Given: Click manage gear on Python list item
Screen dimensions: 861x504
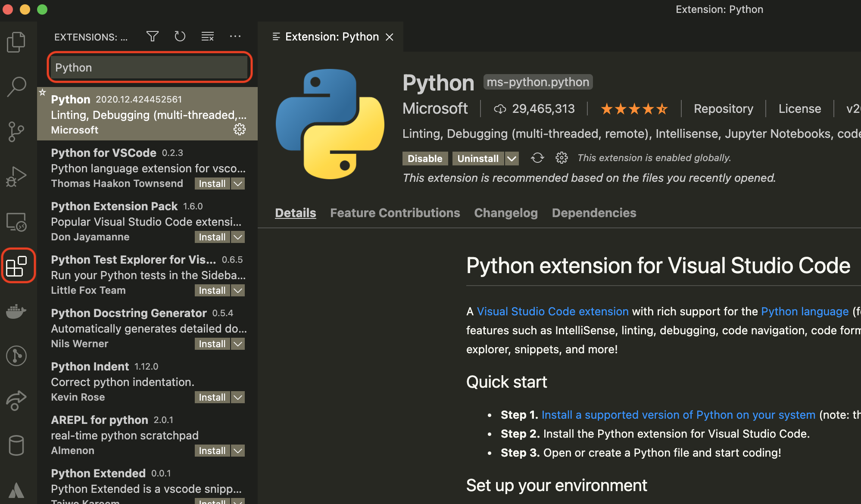Looking at the screenshot, I should [x=240, y=129].
